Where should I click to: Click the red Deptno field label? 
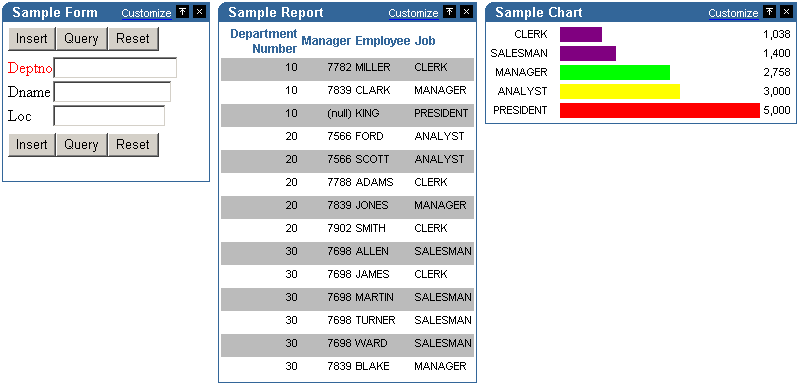point(30,68)
